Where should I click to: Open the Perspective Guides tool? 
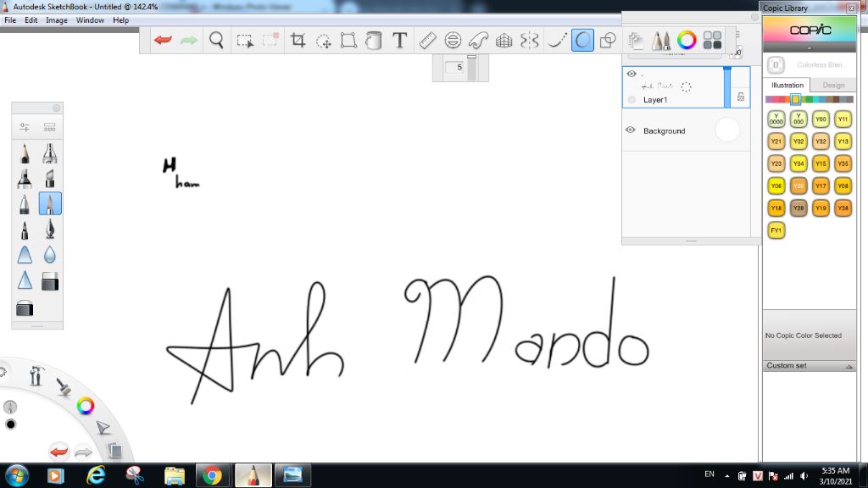[x=504, y=41]
